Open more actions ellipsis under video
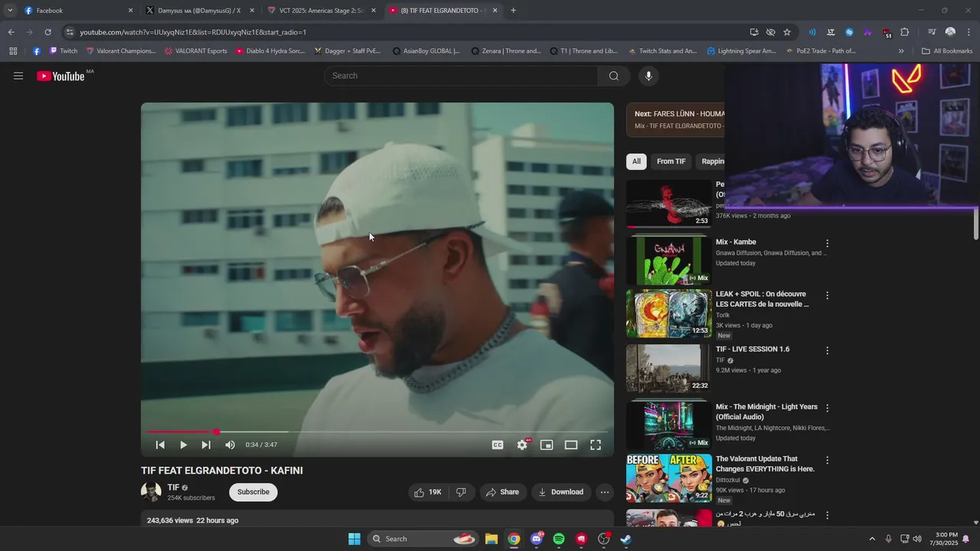Screen dimensions: 980x551 point(605,492)
